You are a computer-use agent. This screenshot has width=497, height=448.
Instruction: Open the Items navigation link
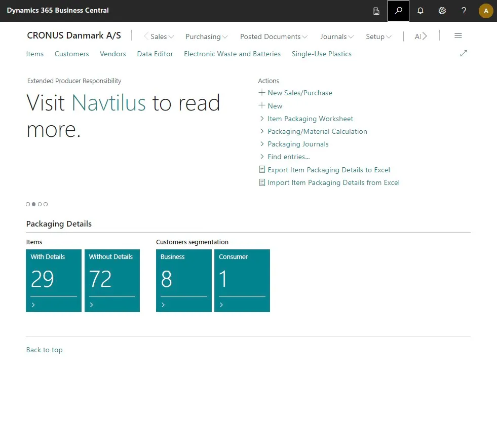click(x=35, y=54)
